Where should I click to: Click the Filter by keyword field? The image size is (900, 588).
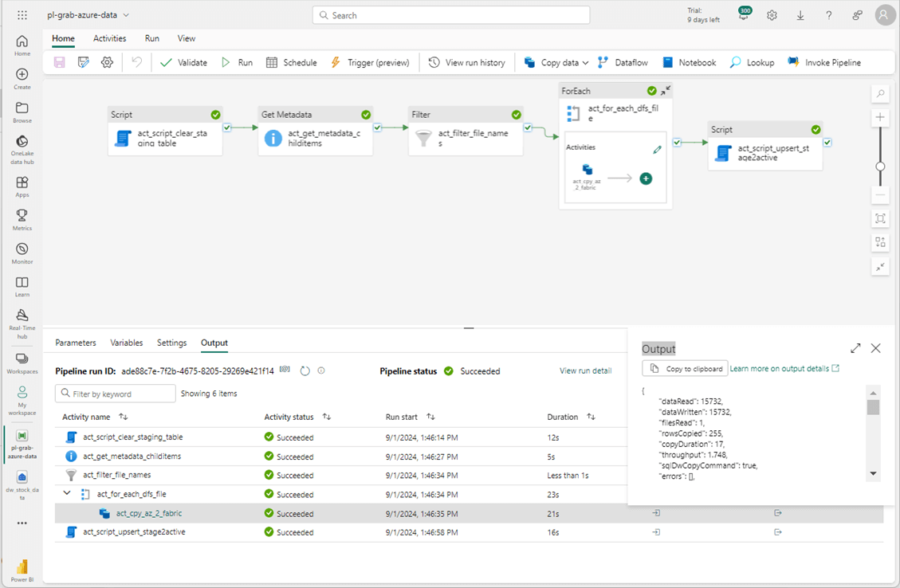(116, 394)
